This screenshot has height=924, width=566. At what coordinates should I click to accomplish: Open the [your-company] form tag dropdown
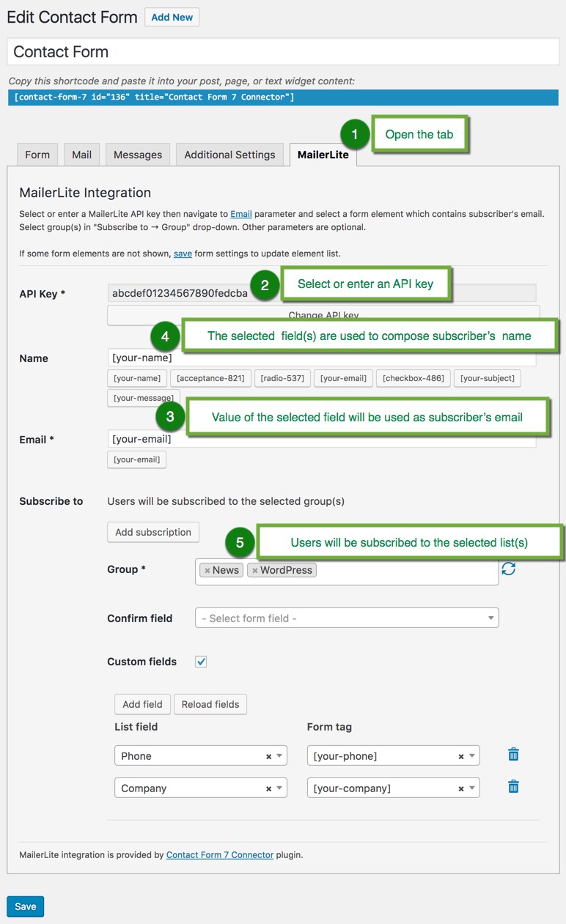(x=394, y=788)
